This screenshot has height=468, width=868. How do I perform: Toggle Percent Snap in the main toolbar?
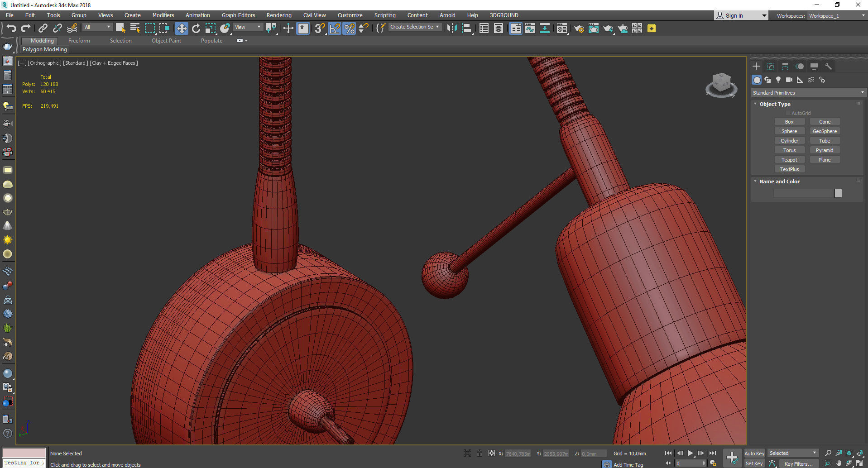point(349,29)
